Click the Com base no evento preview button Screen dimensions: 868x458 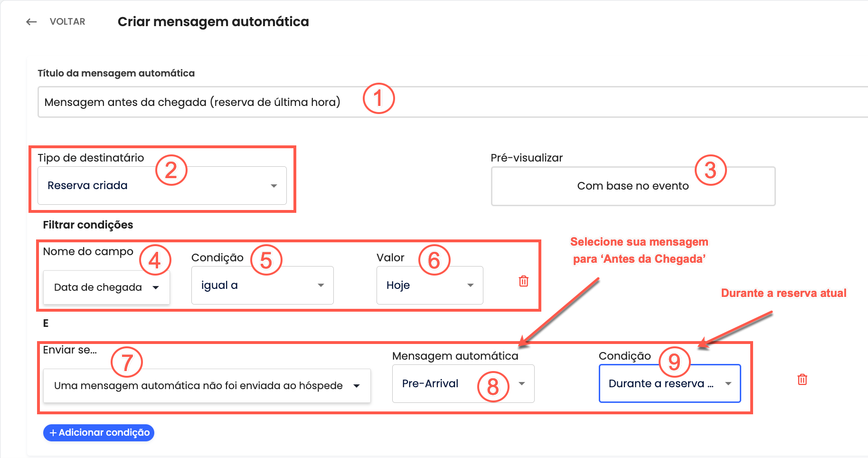click(633, 186)
